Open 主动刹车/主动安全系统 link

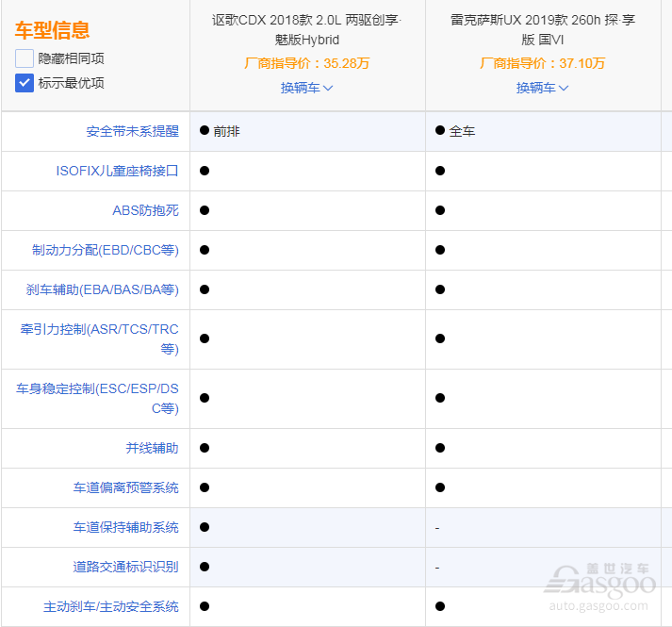click(x=111, y=606)
